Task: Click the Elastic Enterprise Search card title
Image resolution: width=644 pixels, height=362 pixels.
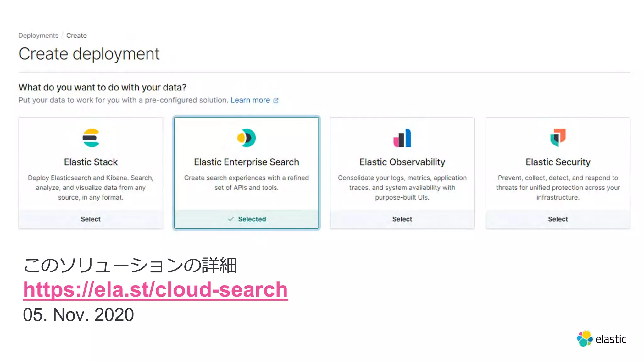Action: (247, 162)
